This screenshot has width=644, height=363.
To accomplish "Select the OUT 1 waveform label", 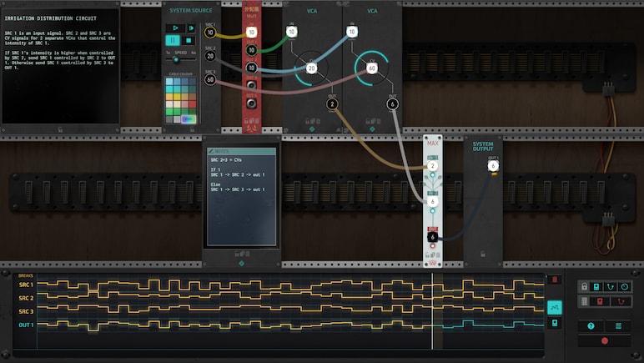I will point(27,325).
